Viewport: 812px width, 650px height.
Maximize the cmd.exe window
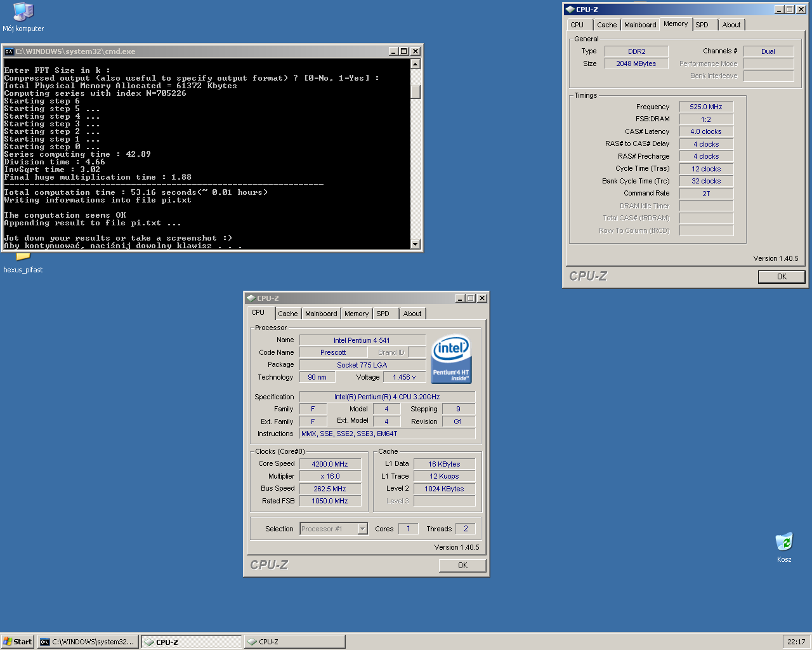pyautogui.click(x=403, y=51)
